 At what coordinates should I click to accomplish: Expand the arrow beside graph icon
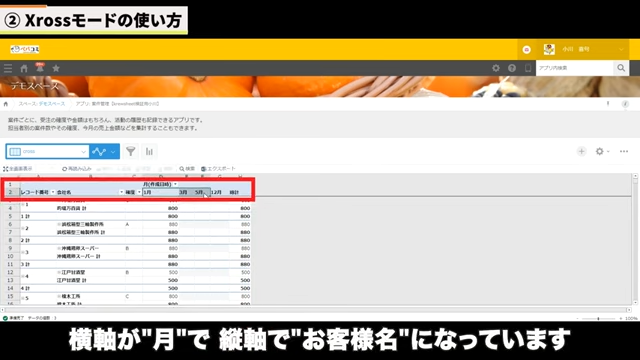113,152
